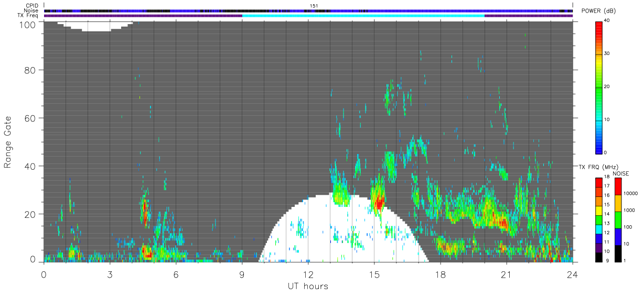Click the 18 tick label on the UT hours axis
644x297 pixels.
(440, 274)
